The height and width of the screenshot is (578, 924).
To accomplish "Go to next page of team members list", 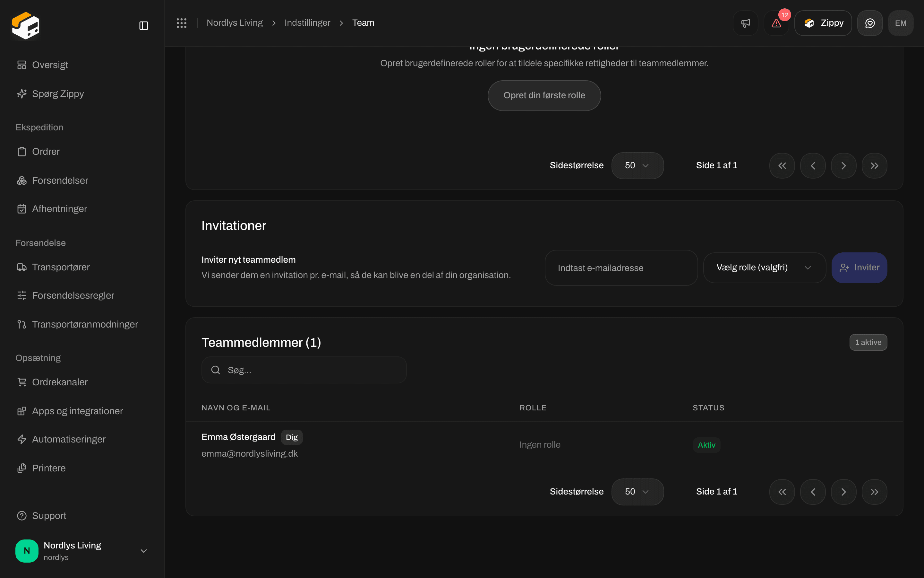I will point(843,492).
